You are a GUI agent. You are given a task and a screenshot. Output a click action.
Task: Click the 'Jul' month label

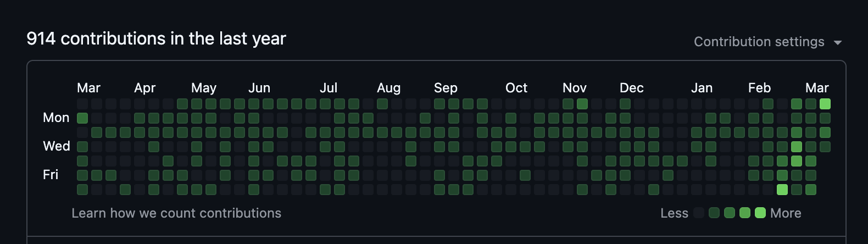tap(329, 88)
